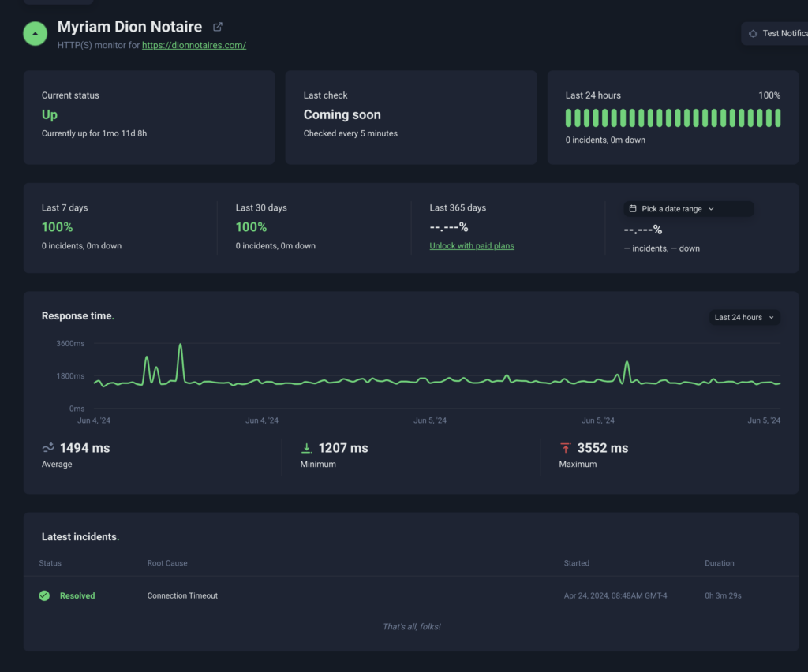Screen dimensions: 808x672
Task: Click the average response time icon
Action: [x=48, y=448]
